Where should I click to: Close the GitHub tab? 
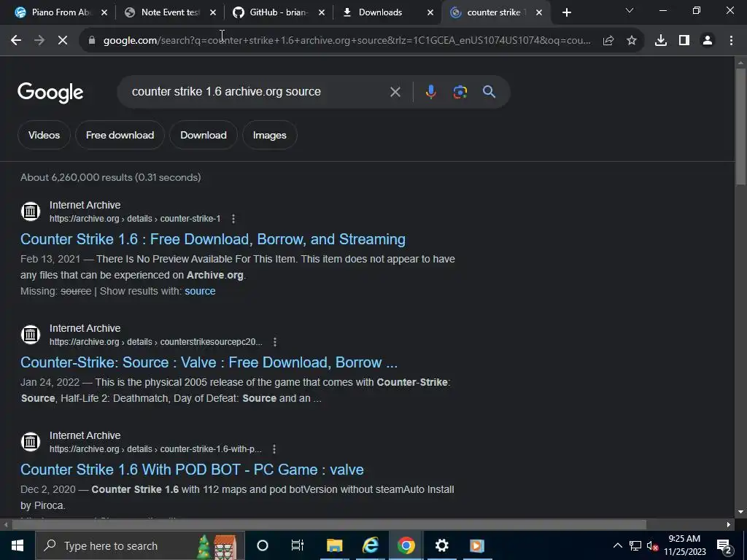[322, 12]
